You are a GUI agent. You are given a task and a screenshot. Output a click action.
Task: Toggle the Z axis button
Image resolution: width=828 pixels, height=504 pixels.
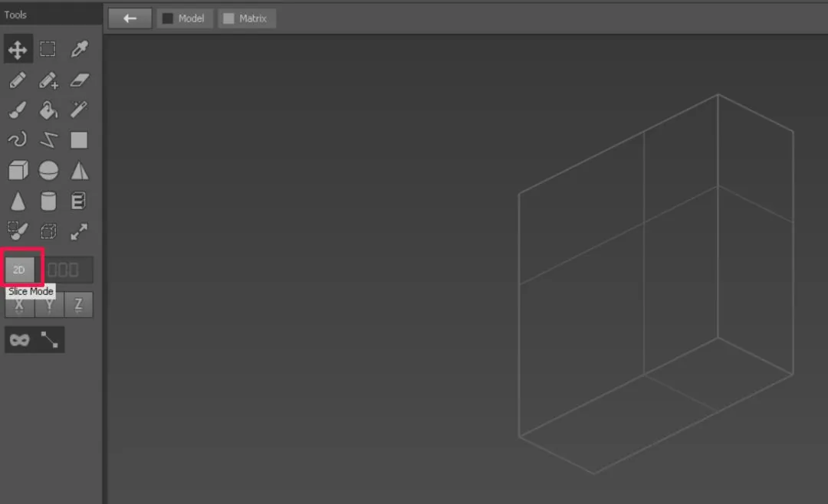(79, 305)
